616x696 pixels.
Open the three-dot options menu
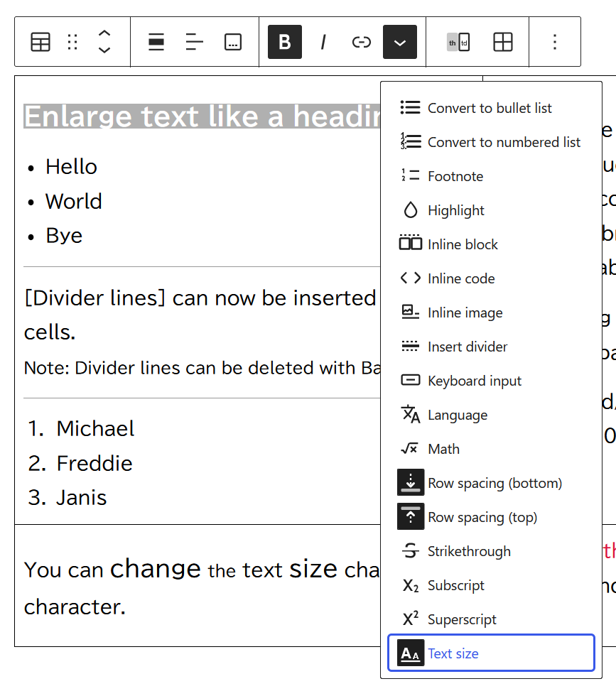tap(555, 42)
